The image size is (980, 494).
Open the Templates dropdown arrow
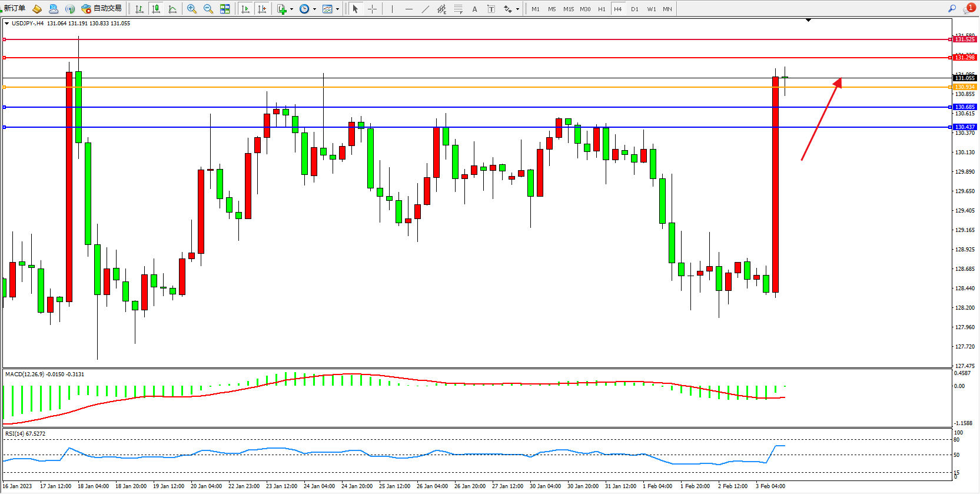pos(337,9)
